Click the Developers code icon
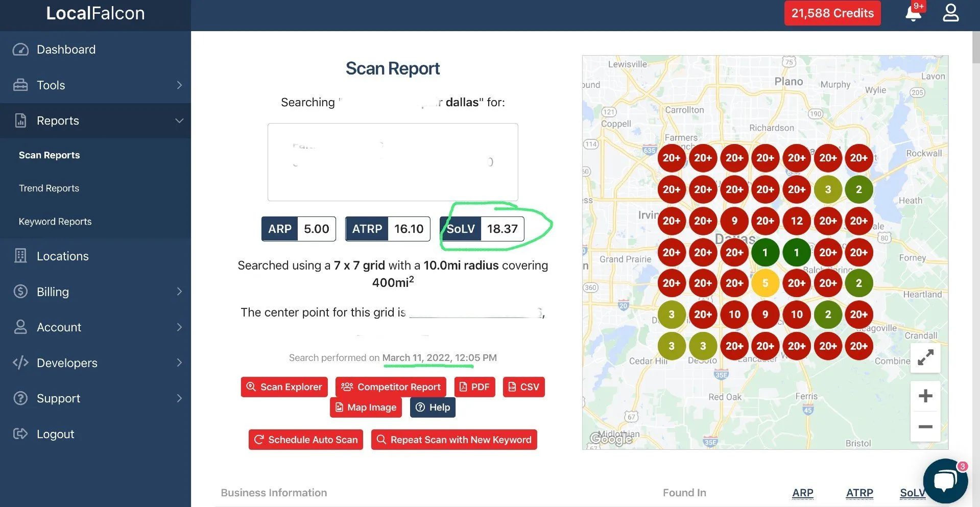The height and width of the screenshot is (507, 980). (20, 363)
